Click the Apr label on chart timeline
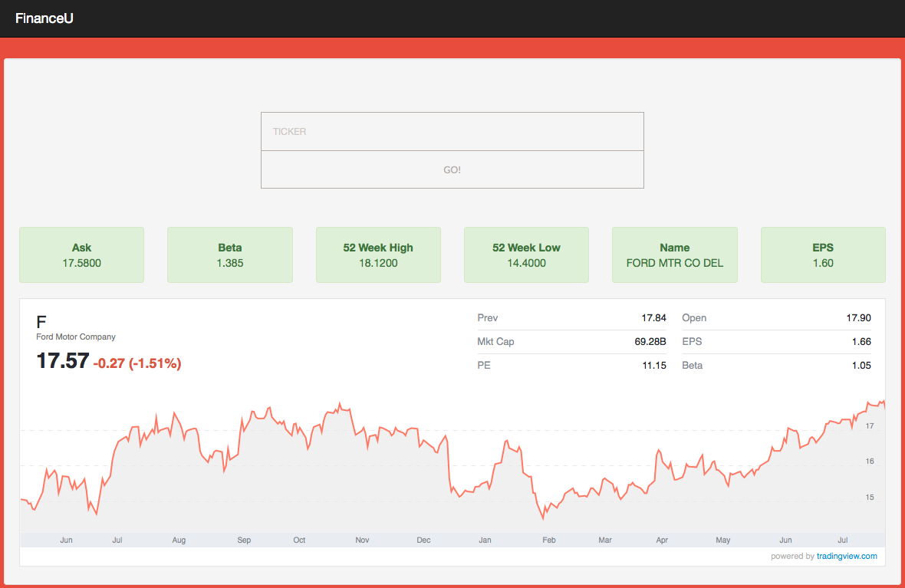 click(662, 540)
